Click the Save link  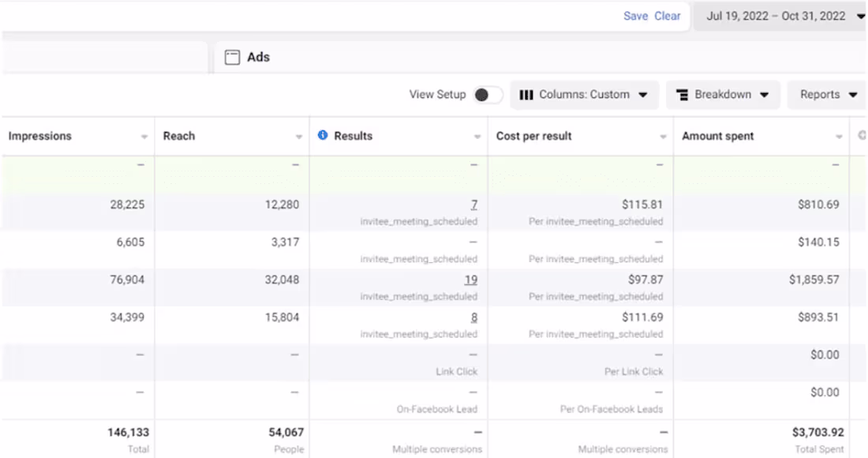(x=635, y=16)
